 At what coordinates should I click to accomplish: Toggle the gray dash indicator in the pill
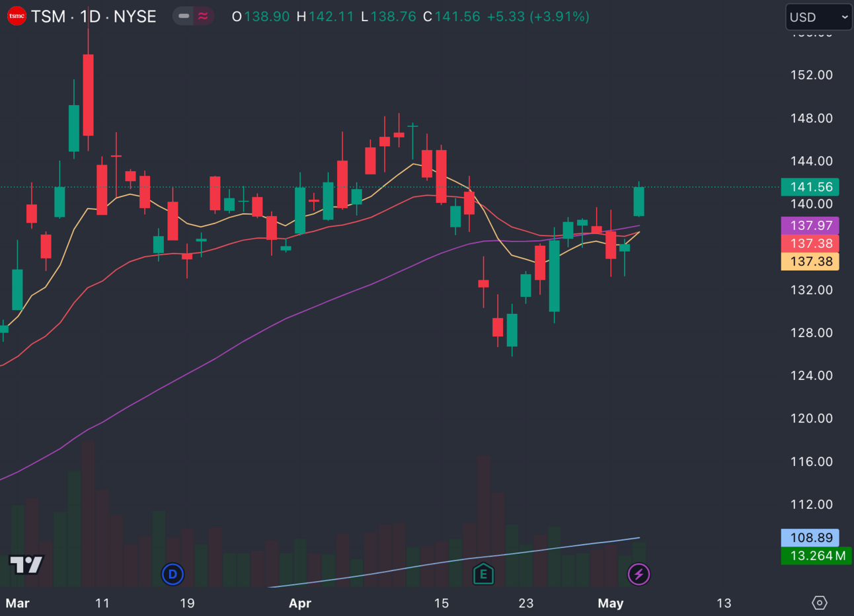click(x=184, y=16)
